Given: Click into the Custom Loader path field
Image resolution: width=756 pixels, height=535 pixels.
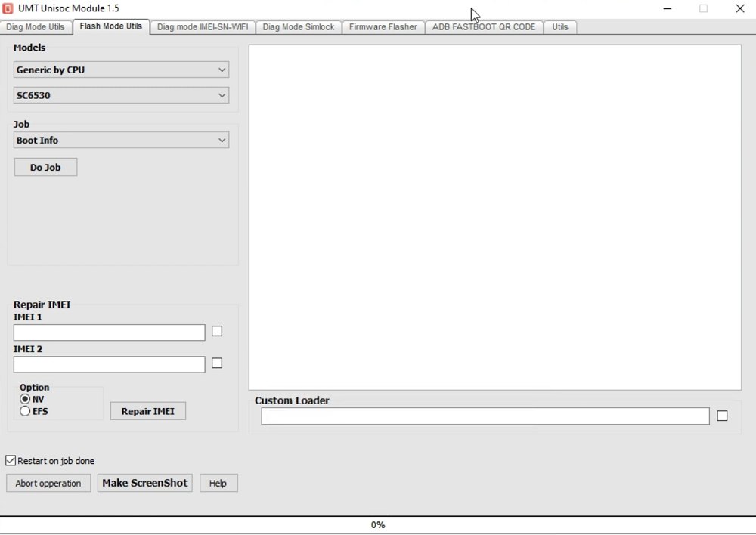Looking at the screenshot, I should pyautogui.click(x=485, y=416).
